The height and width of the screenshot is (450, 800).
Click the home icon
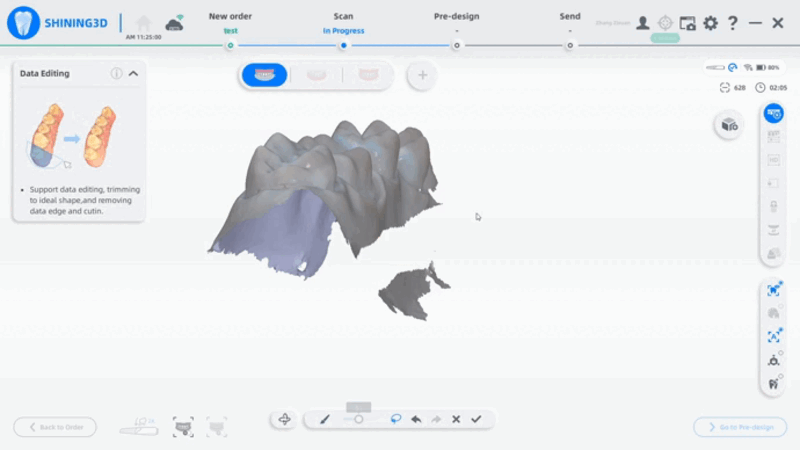(144, 23)
